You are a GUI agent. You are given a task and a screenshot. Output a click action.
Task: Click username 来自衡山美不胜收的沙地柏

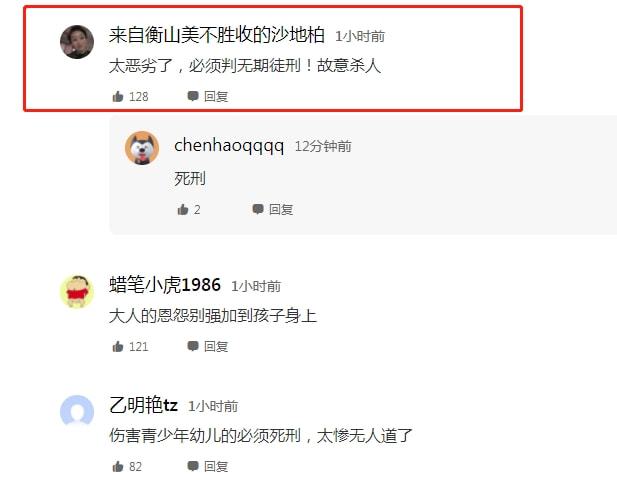[x=217, y=35]
